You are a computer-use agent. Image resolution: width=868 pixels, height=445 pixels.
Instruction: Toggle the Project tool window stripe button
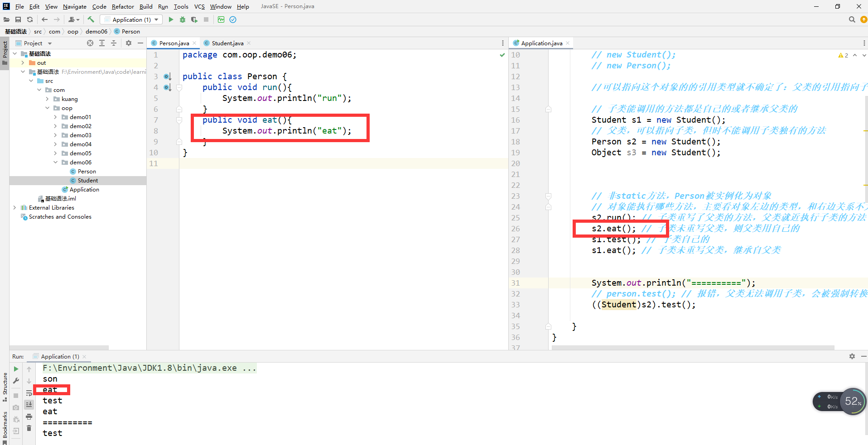coord(5,53)
